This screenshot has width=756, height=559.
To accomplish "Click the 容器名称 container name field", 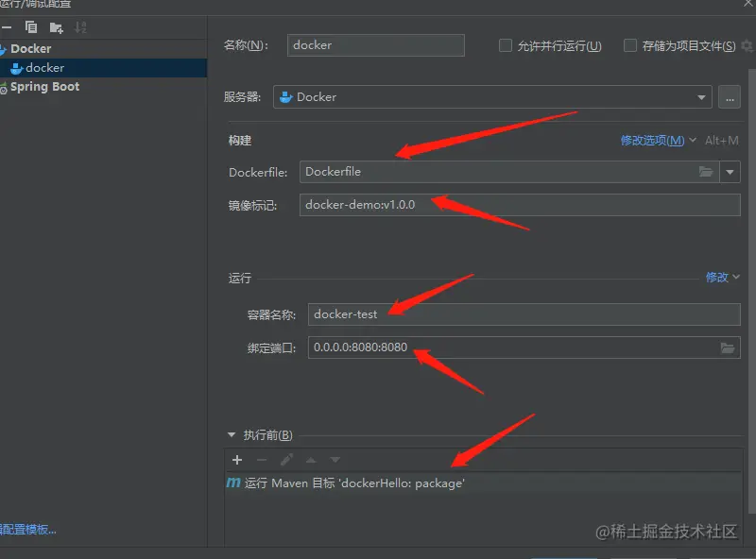I will pos(524,314).
